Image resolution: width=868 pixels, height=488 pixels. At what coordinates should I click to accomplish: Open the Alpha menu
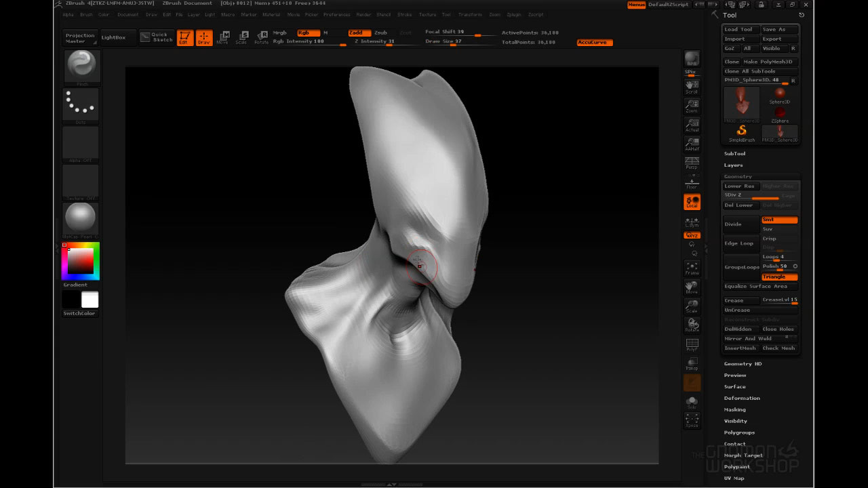click(68, 14)
